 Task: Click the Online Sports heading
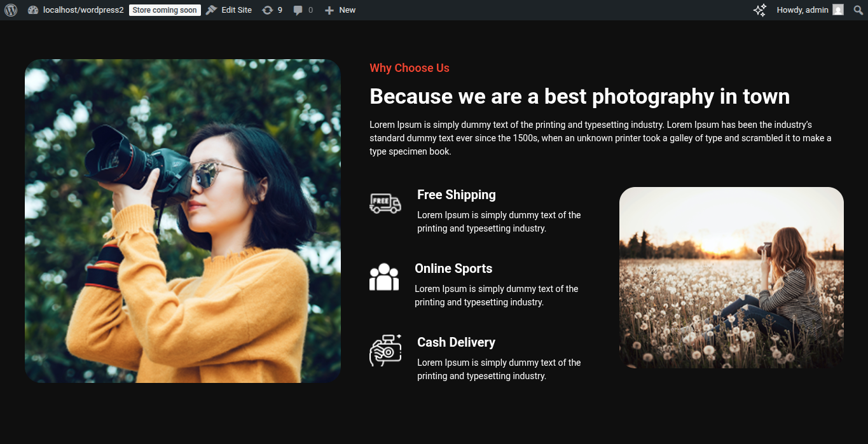pos(453,268)
